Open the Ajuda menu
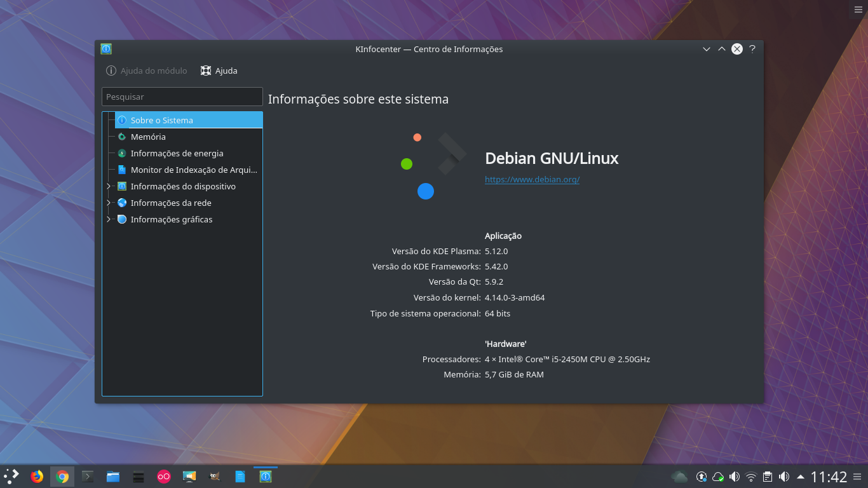Viewport: 868px width, 488px height. [x=219, y=71]
